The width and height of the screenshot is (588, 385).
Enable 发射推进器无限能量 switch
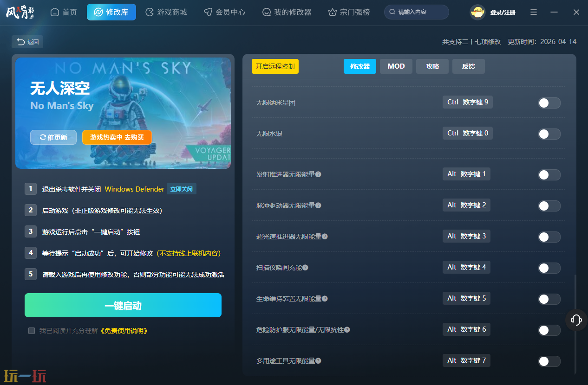pos(549,175)
